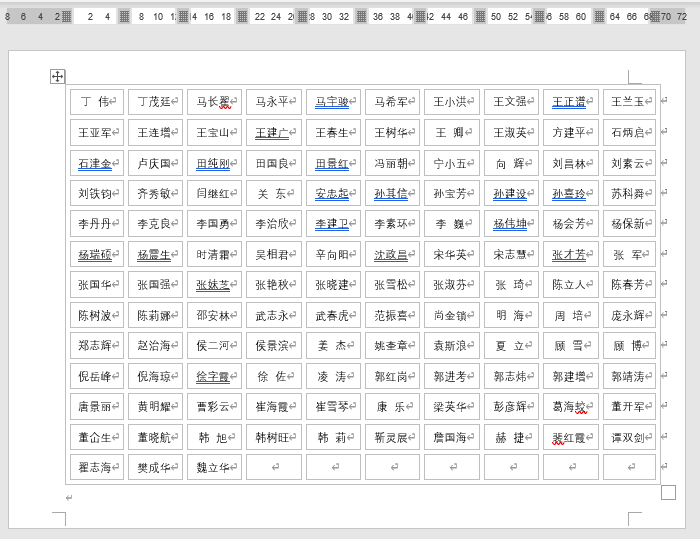Click the cell 马宇骏
This screenshot has width=700, height=539.
tap(333, 102)
